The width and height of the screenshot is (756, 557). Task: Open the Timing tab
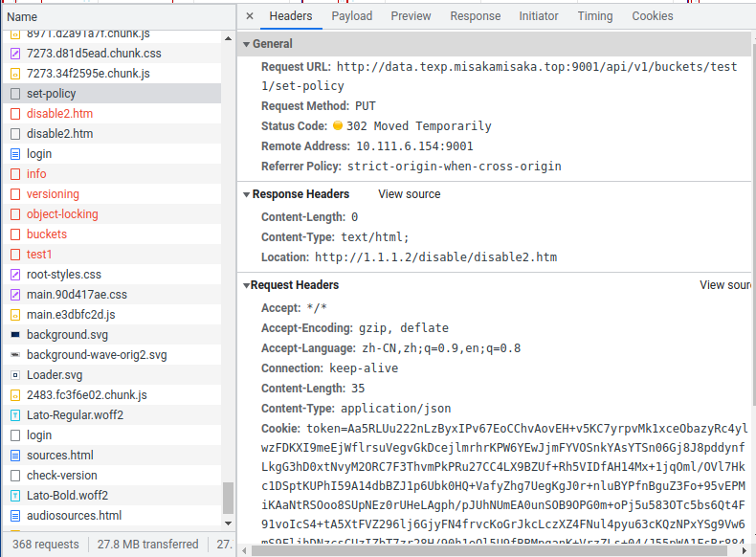(595, 16)
